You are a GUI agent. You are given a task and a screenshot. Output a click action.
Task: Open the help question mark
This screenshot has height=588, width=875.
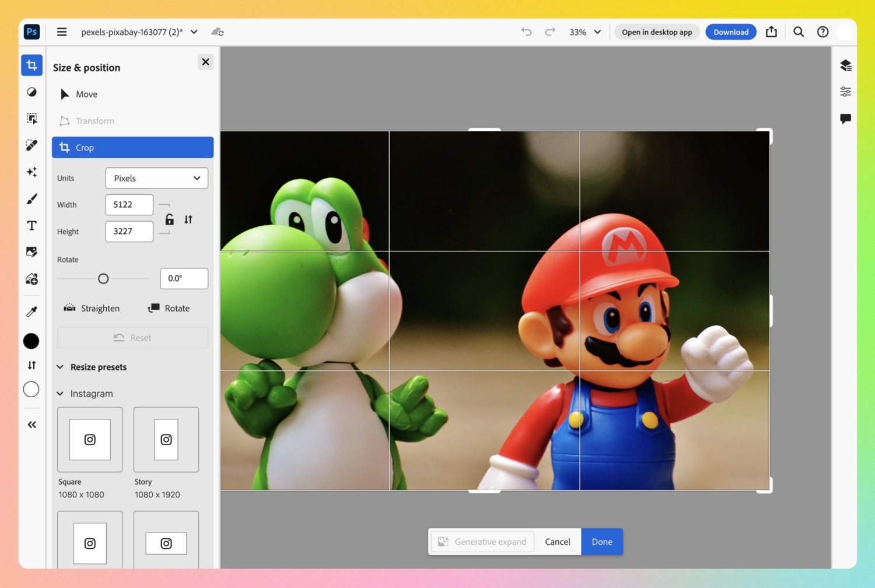tap(822, 32)
